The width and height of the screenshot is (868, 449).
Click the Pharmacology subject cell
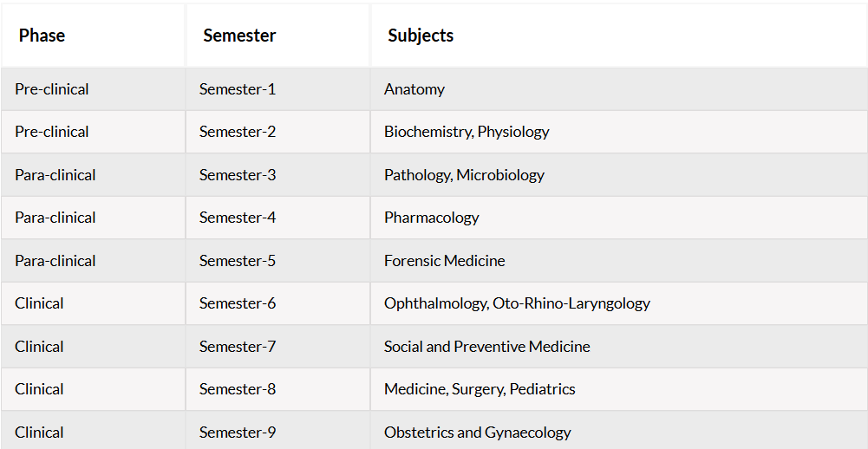[x=619, y=218]
